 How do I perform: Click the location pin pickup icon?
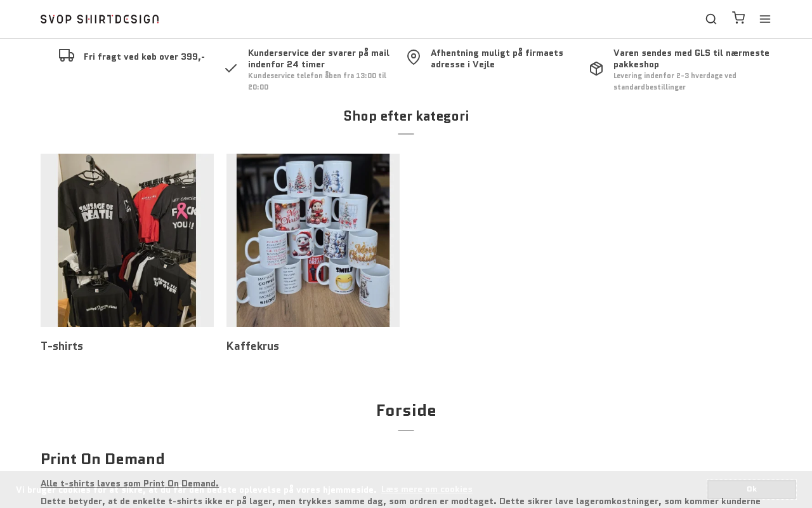pyautogui.click(x=414, y=57)
